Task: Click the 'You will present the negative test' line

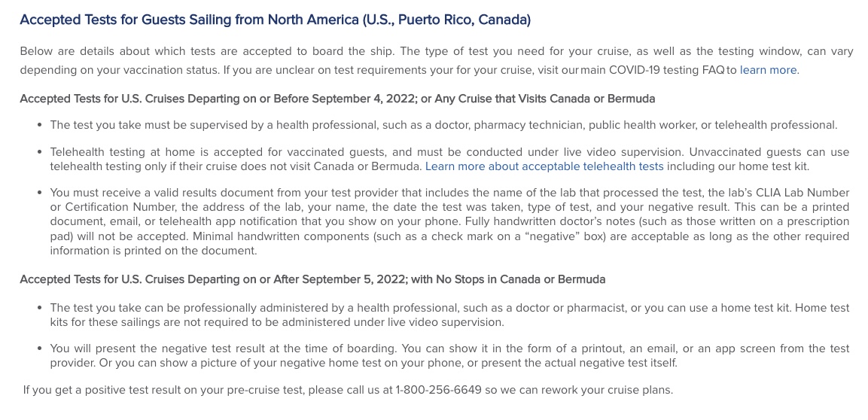Action: (x=449, y=349)
